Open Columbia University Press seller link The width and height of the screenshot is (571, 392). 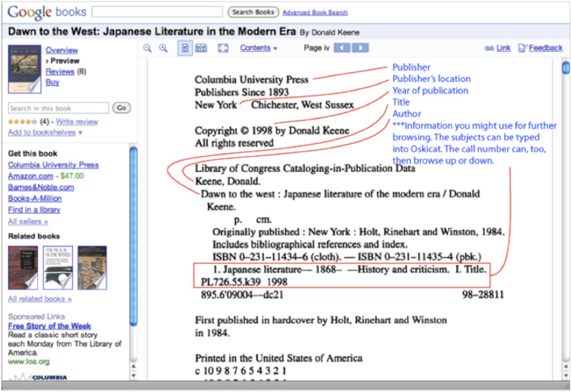[x=53, y=165]
